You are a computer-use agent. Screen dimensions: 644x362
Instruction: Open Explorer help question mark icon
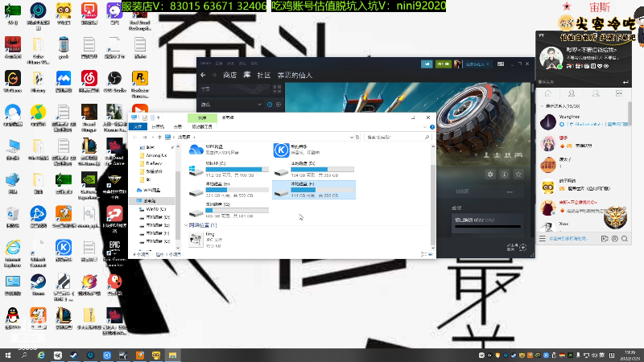(432, 127)
